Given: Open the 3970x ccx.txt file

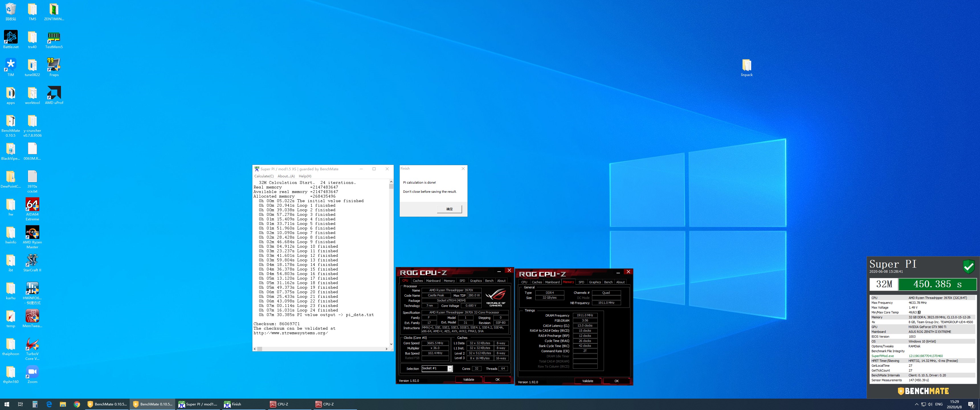Looking at the screenshot, I should click(32, 182).
